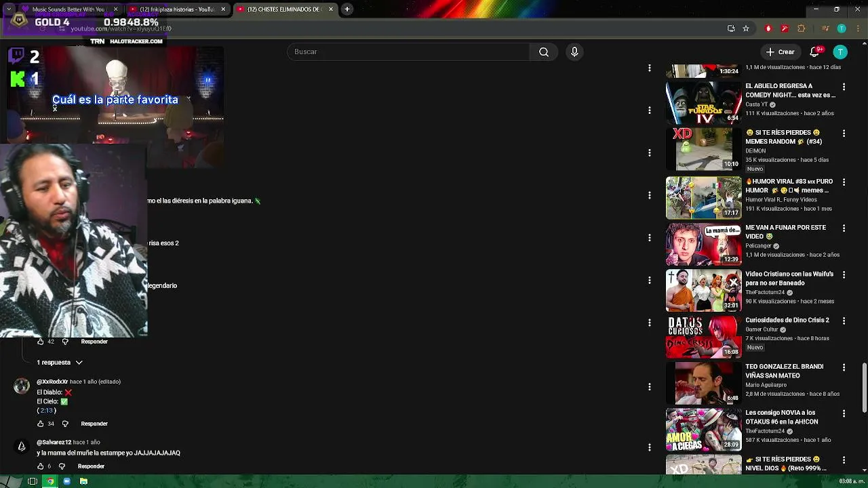Click @Salvarez12's profile picture
The image size is (868, 488).
[22, 446]
